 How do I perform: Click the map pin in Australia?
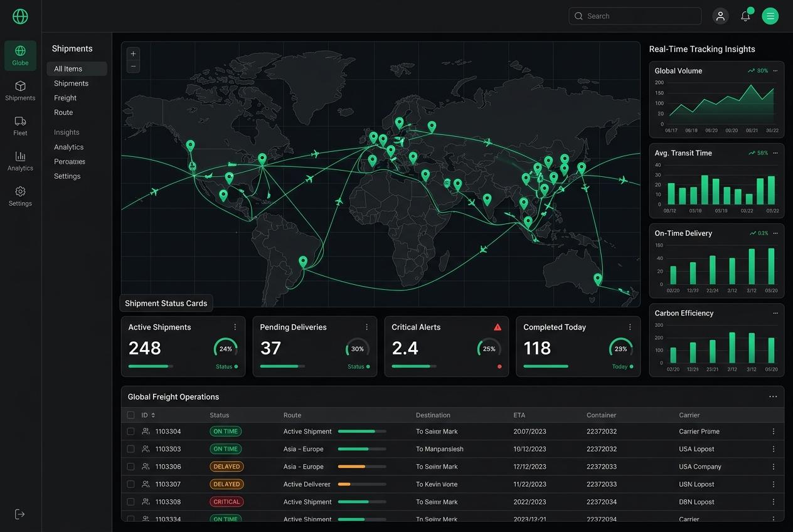(598, 279)
